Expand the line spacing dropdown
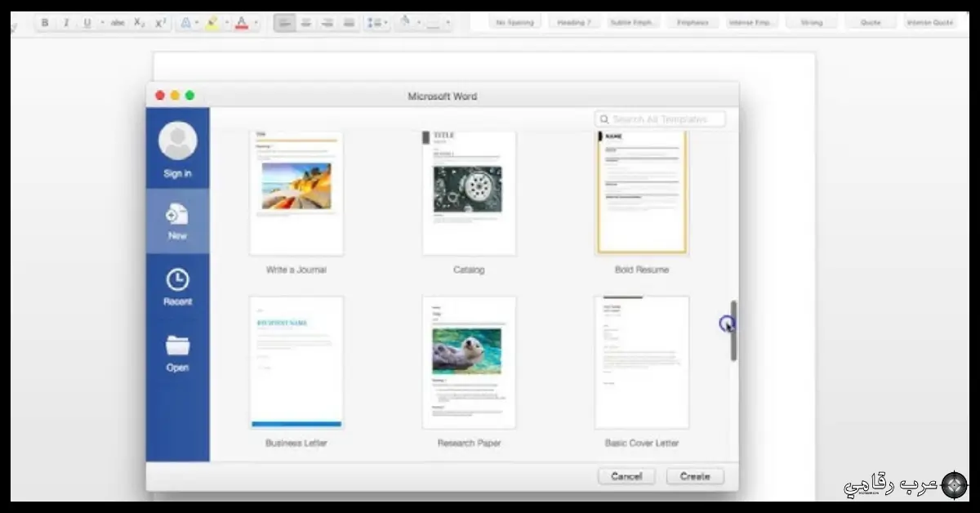The height and width of the screenshot is (513, 980). (386, 23)
